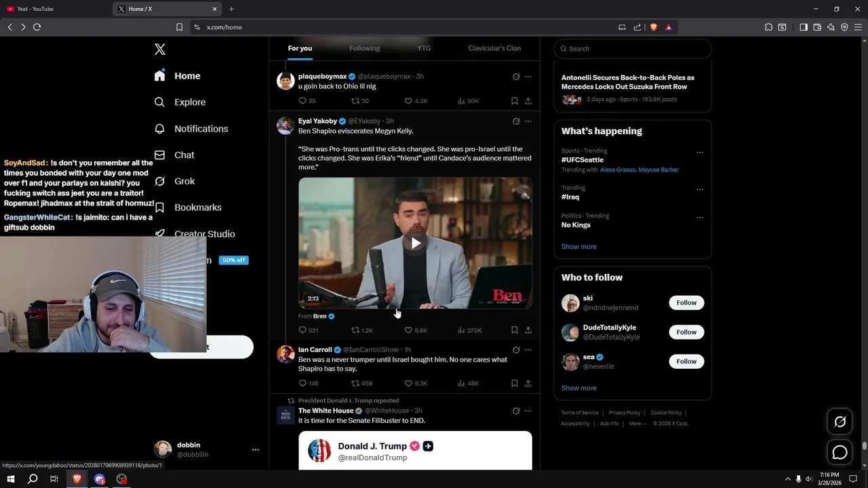Play the Ben Shapiro video
This screenshot has height=488, width=868.
point(416,243)
